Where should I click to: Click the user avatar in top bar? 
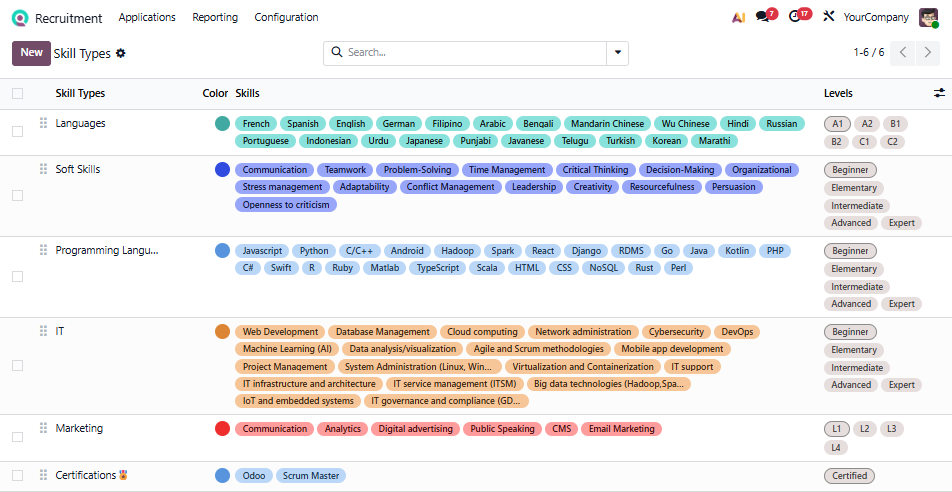click(x=928, y=17)
